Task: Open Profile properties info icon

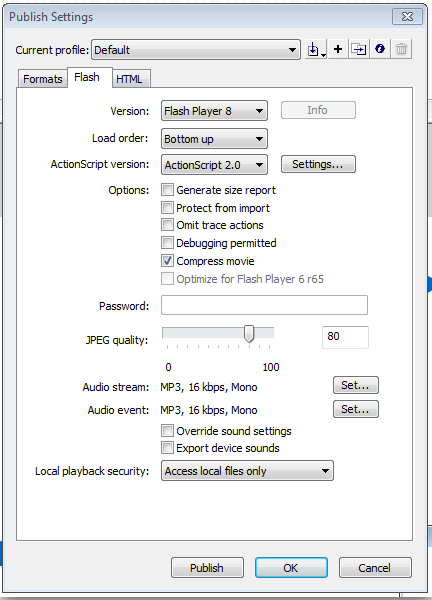Action: point(380,49)
